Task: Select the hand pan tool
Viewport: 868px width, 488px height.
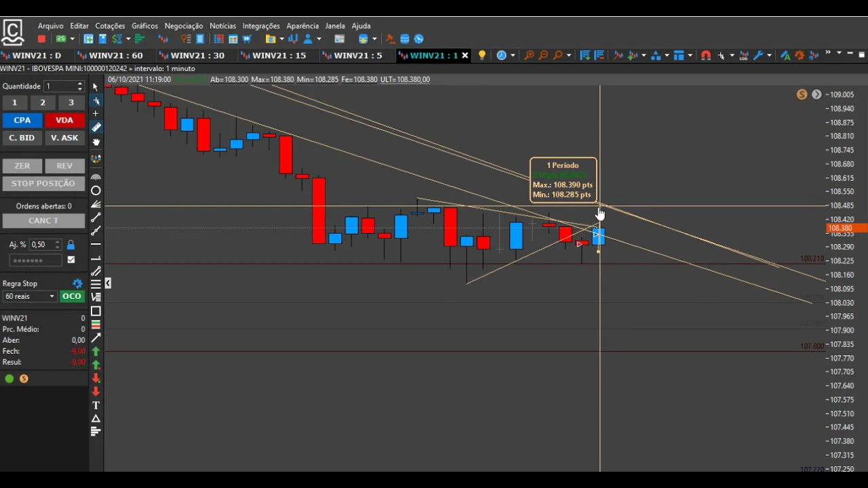Action: (x=96, y=142)
